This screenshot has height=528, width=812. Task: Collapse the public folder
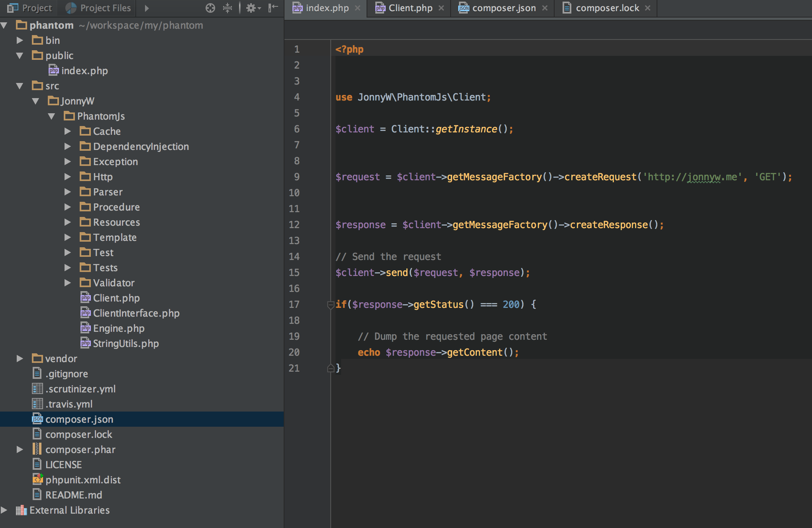click(x=20, y=55)
